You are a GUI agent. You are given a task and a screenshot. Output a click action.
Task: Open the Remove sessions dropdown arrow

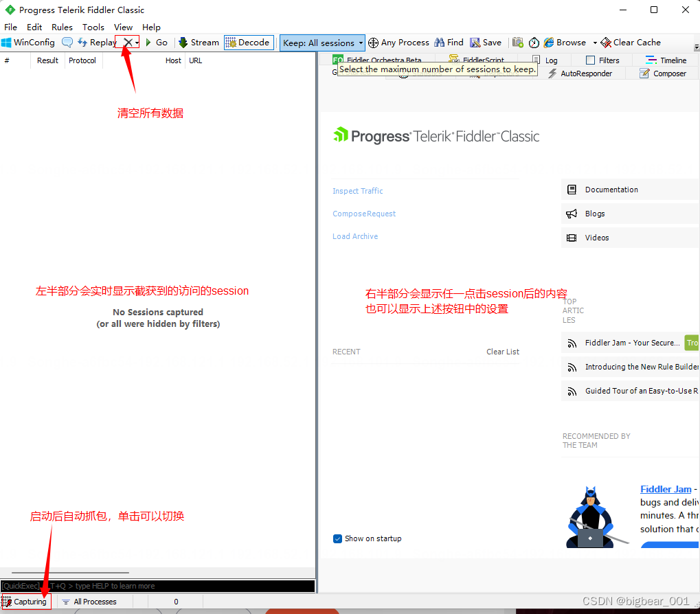point(137,43)
